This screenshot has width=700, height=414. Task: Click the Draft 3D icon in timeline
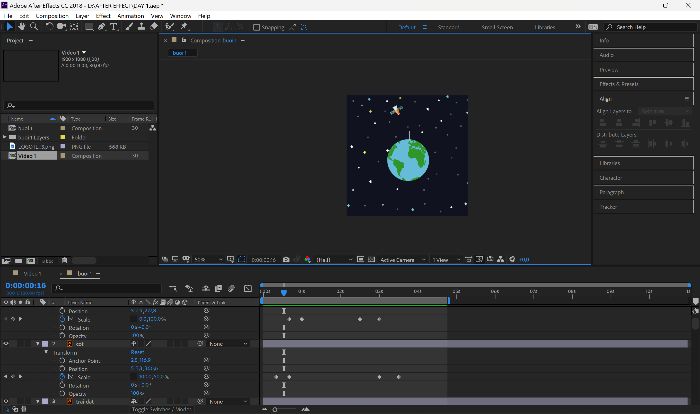click(189, 289)
